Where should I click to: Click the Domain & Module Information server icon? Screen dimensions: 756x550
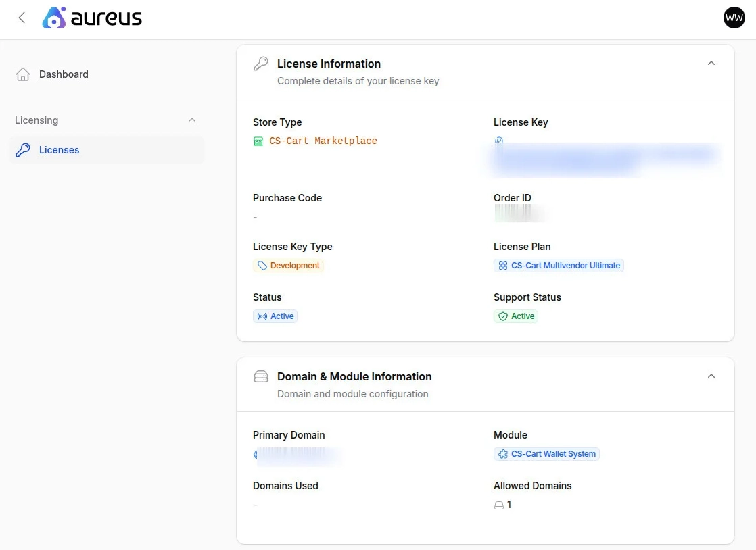click(x=261, y=376)
